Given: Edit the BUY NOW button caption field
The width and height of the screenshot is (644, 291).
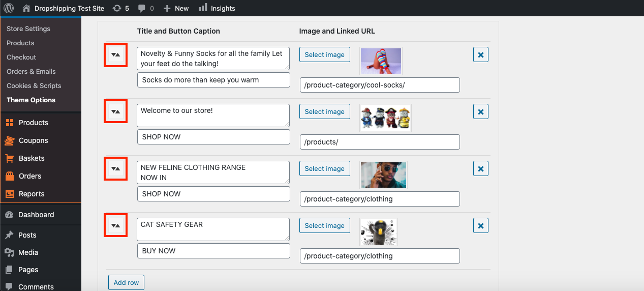Looking at the screenshot, I should [x=213, y=251].
